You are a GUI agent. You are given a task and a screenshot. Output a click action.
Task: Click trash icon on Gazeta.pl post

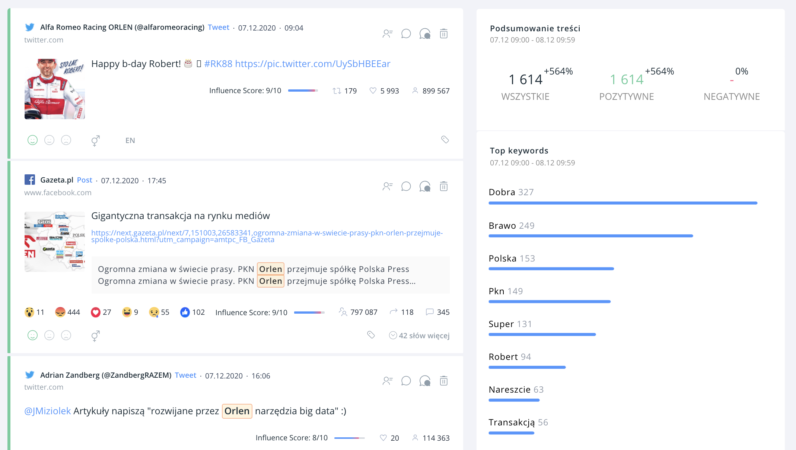pyautogui.click(x=444, y=186)
